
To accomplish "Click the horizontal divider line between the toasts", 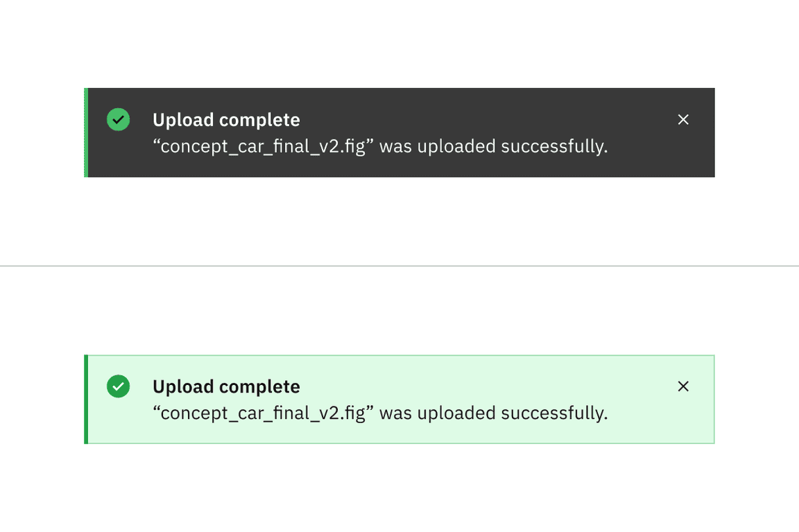I will [x=399, y=266].
